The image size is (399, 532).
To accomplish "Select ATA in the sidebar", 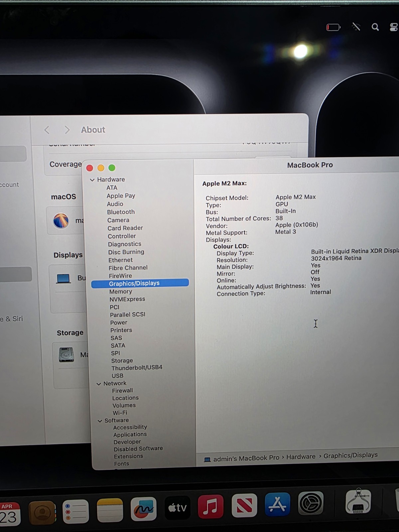I will pos(112,188).
